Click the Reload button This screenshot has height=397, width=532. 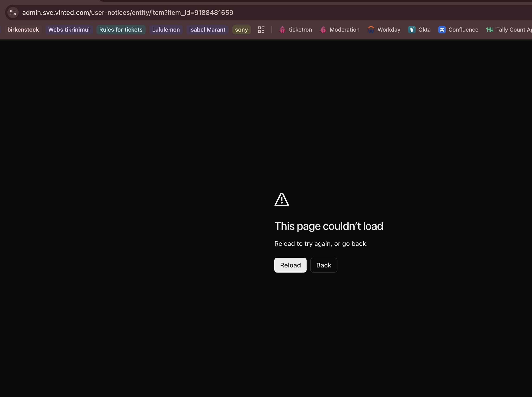pyautogui.click(x=290, y=265)
